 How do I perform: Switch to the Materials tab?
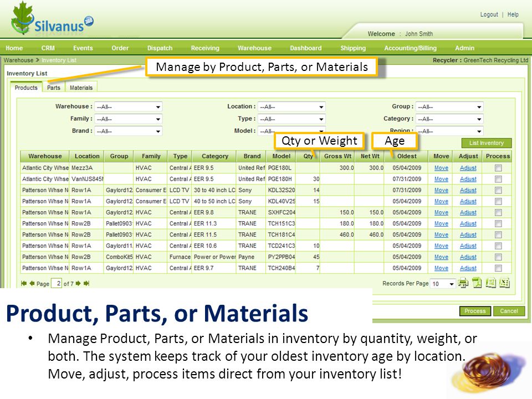click(x=81, y=88)
